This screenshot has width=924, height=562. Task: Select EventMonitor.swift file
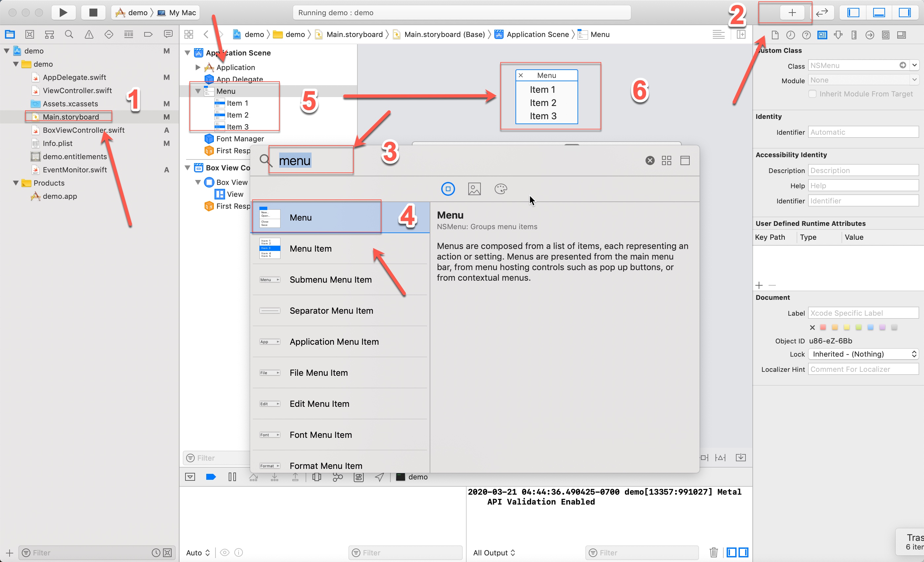click(x=75, y=170)
